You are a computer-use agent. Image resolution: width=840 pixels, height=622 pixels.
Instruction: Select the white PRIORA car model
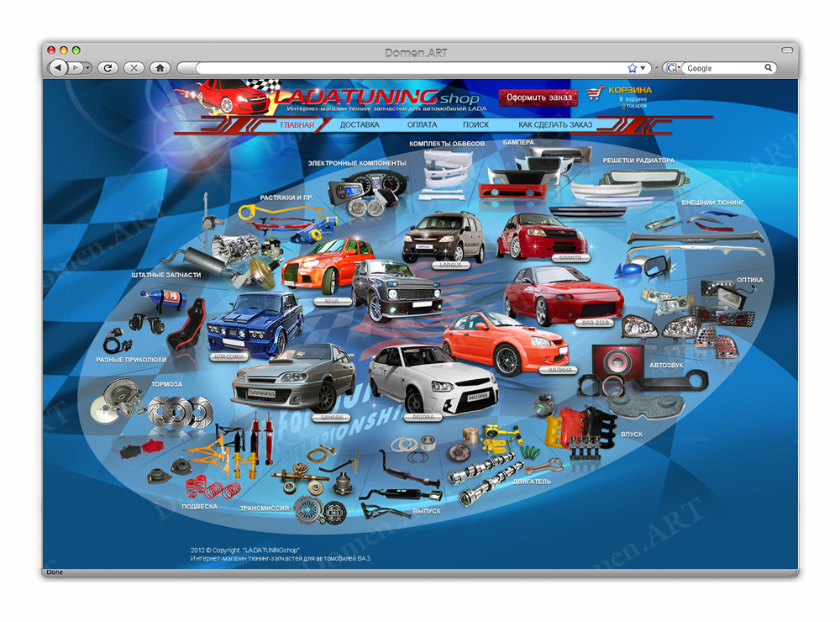click(433, 381)
